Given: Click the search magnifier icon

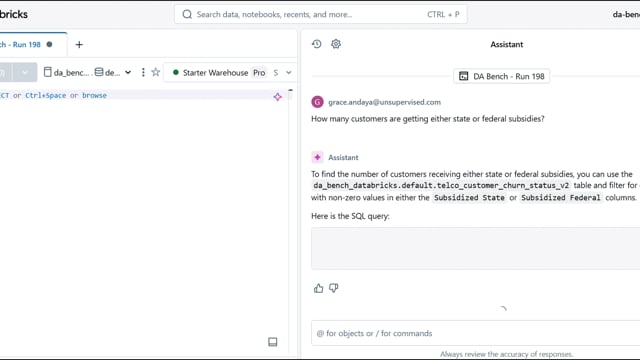Looking at the screenshot, I should (187, 14).
